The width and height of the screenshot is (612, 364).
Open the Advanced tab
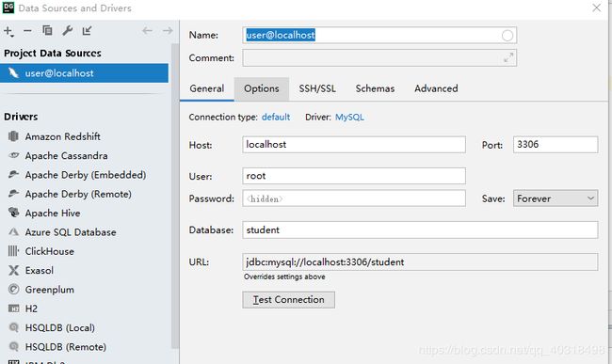tap(436, 88)
